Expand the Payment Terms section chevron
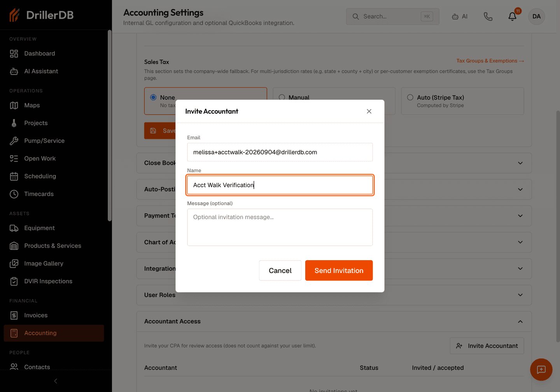 pos(520,216)
